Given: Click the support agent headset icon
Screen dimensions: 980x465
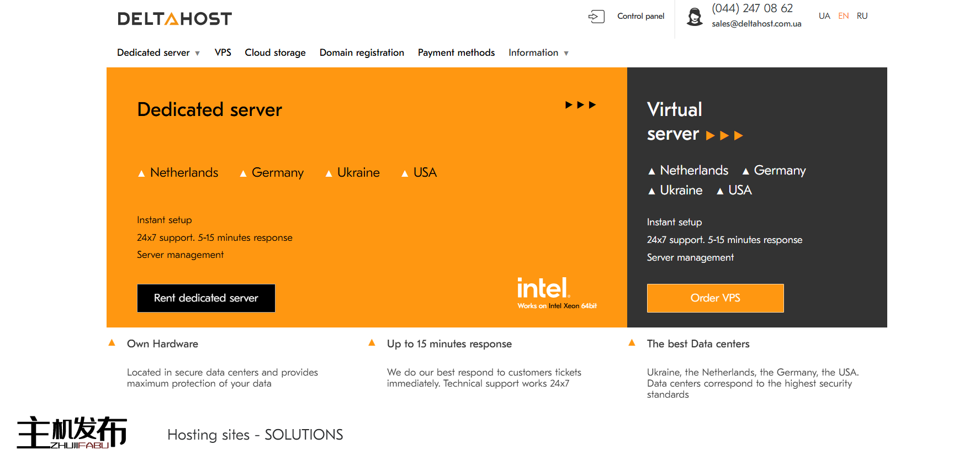Looking at the screenshot, I should 695,17.
